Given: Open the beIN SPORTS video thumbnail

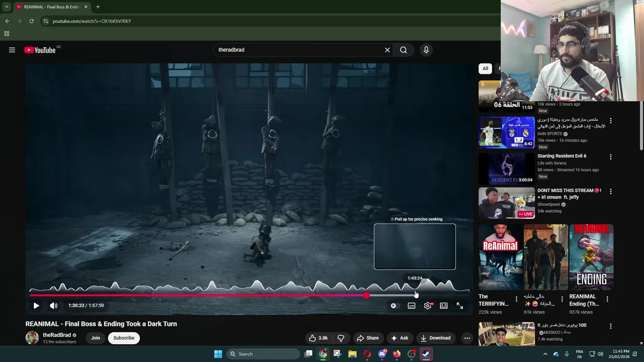Looking at the screenshot, I should tap(507, 133).
